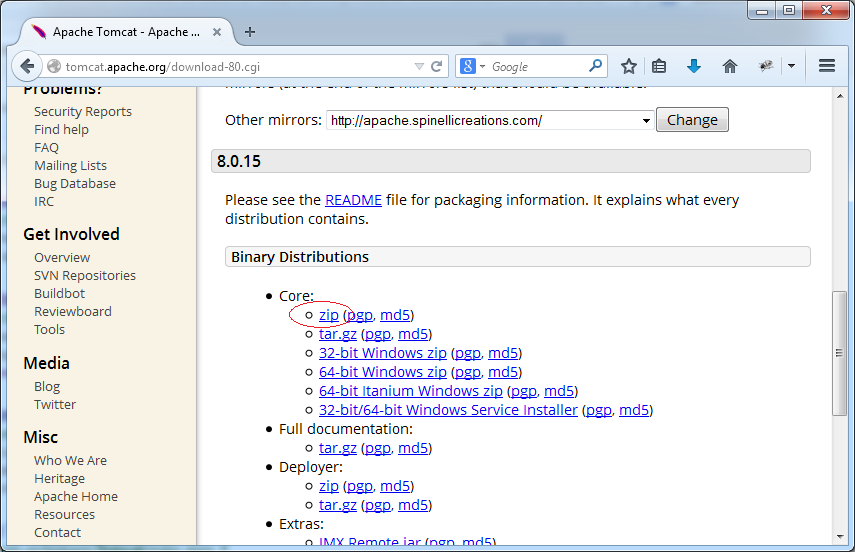Download the Core tar.gz link
The image size is (855, 552).
(338, 334)
